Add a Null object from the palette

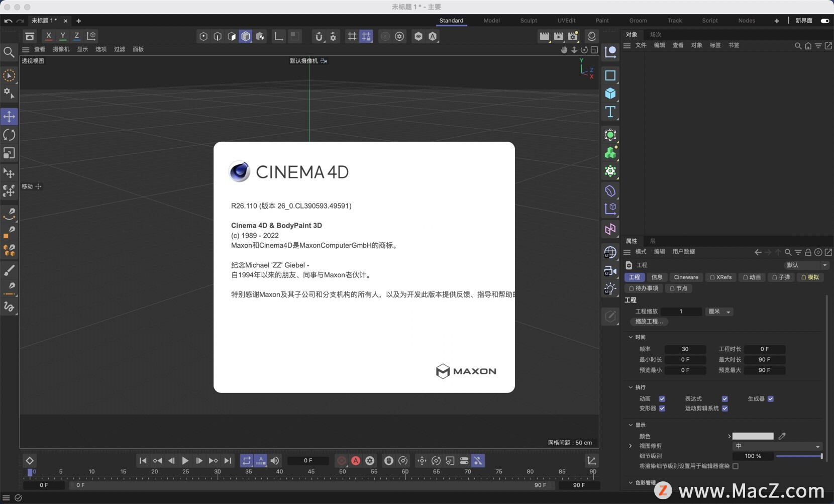pos(610,51)
